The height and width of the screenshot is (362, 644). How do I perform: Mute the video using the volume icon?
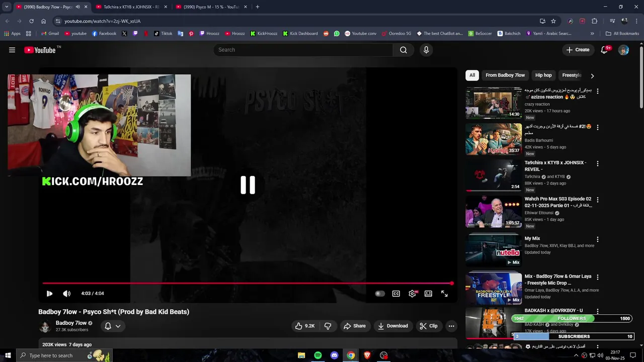[66, 294]
